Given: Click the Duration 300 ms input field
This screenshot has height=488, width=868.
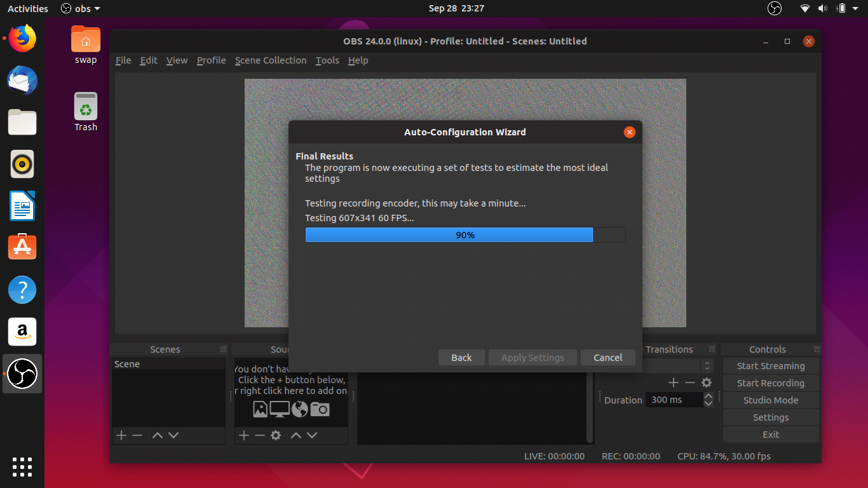Looking at the screenshot, I should [x=674, y=400].
